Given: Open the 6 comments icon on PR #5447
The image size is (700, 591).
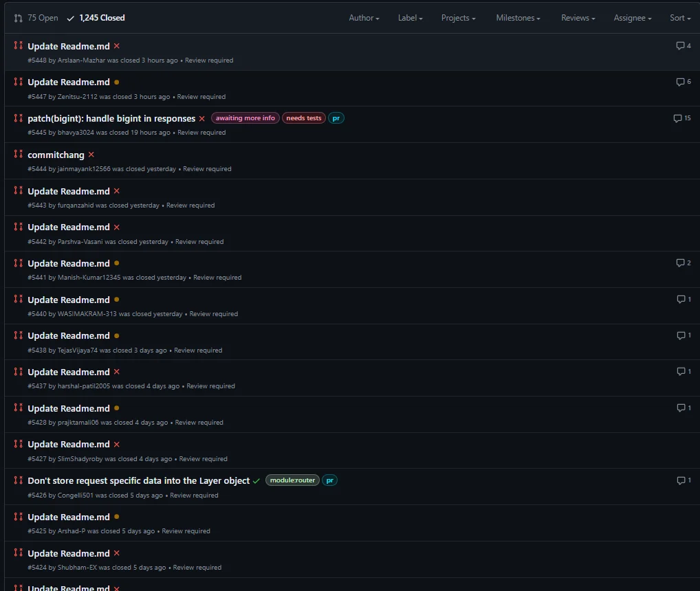Looking at the screenshot, I should [683, 82].
